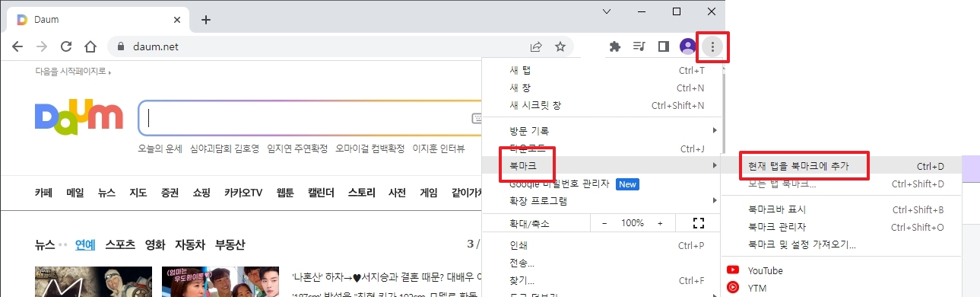Open the 웹툰 service link
This screenshot has width=980, height=297.
pos(285,193)
